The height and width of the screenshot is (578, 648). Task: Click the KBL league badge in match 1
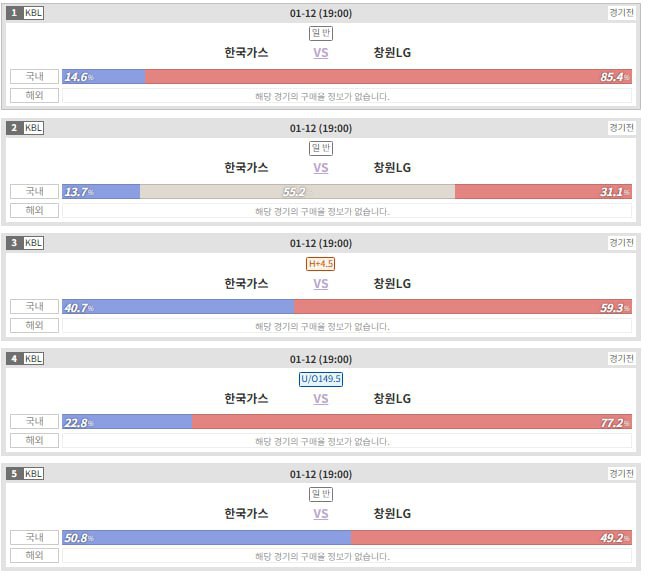[x=34, y=13]
